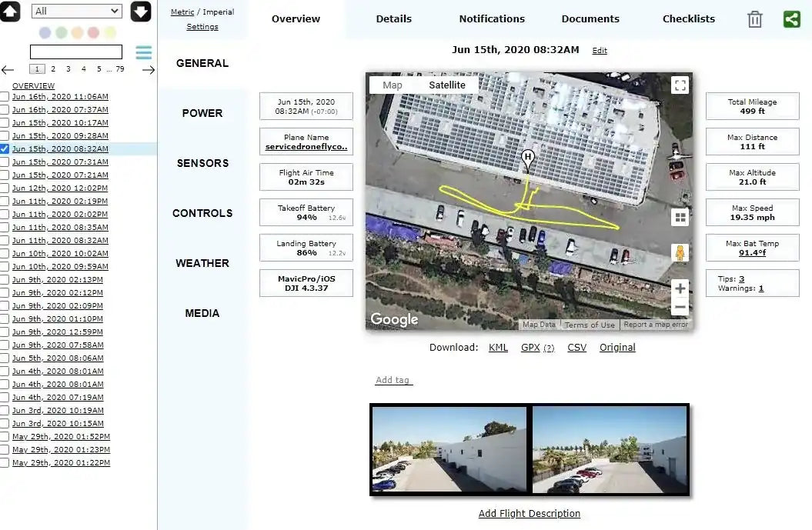Download the Original log file
Image resolution: width=812 pixels, height=530 pixels.
[617, 348]
